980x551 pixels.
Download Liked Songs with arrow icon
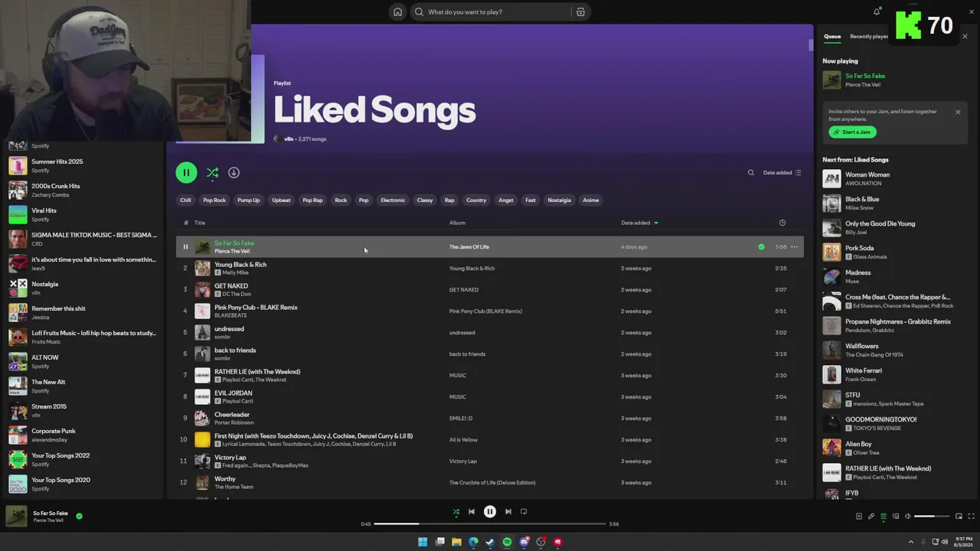coord(234,173)
